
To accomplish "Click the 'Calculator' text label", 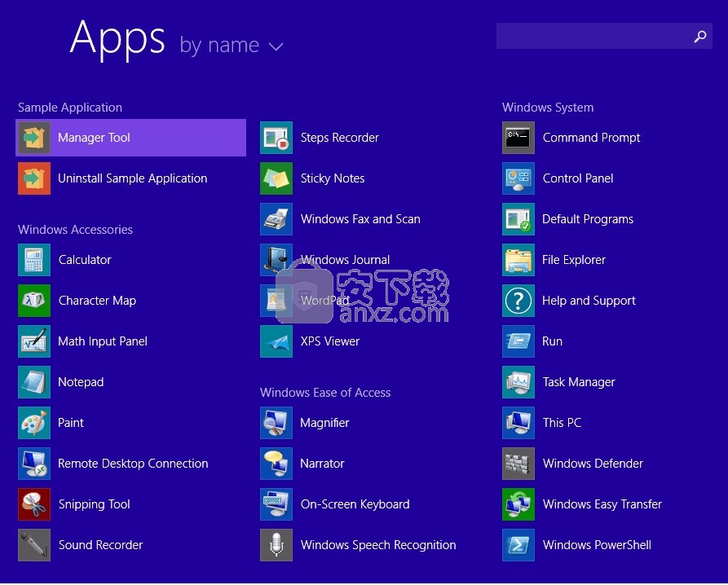I will (x=85, y=260).
